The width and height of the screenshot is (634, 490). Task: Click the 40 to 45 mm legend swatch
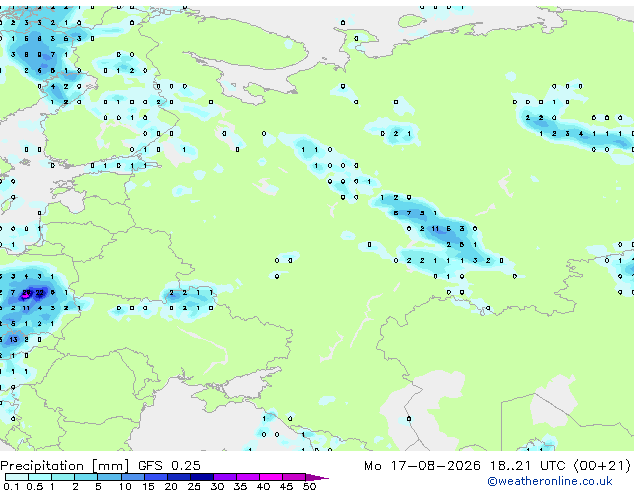pos(271,477)
